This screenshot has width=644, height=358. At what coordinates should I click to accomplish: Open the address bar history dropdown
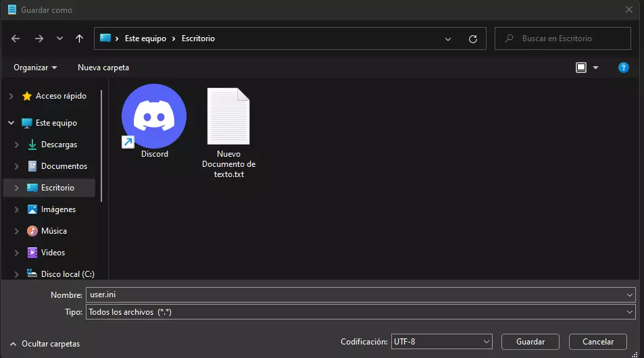[x=447, y=39]
